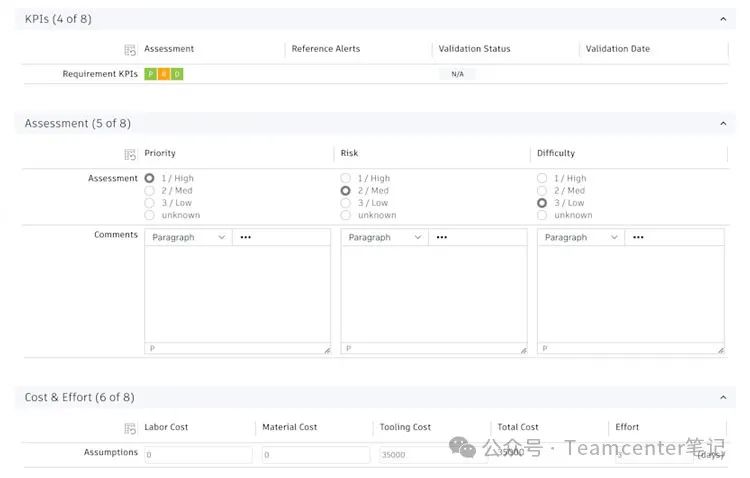Open more options in Difficulty comments editor
Image resolution: width=750 pixels, height=478 pixels.
pos(638,238)
